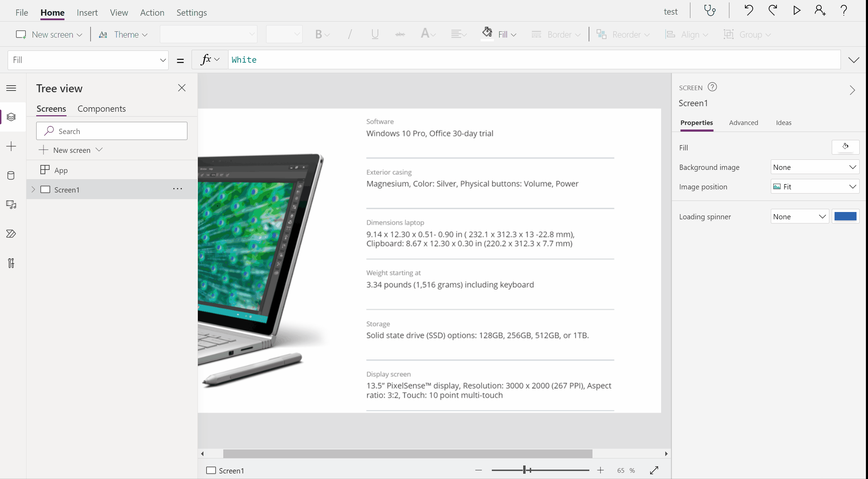Open the Media panel

point(11,204)
